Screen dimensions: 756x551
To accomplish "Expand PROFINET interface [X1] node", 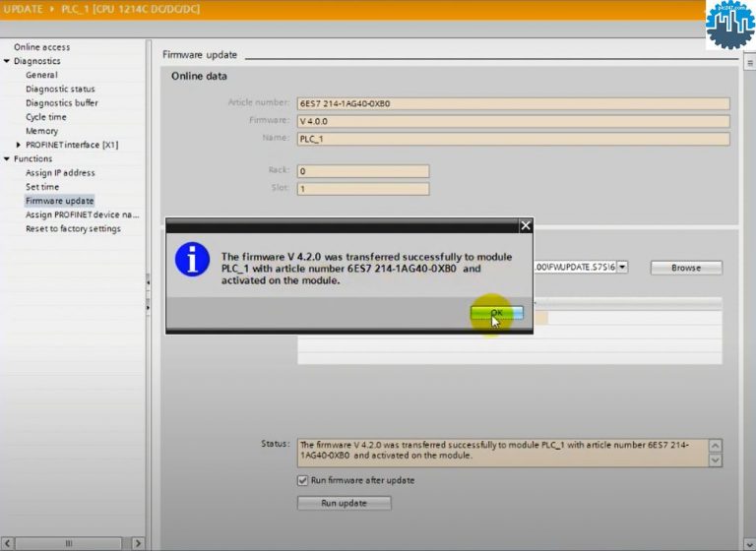I will click(19, 145).
